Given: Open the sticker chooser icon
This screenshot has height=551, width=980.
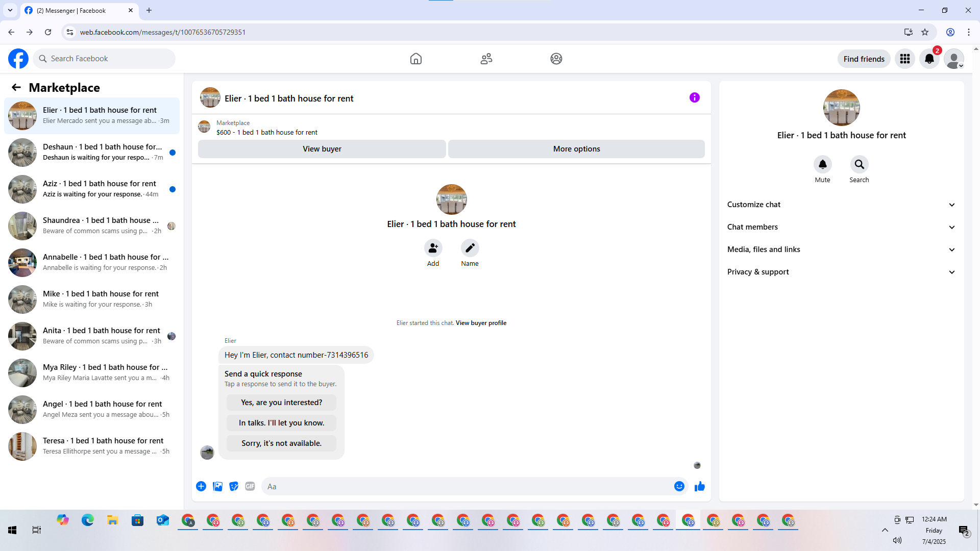Looking at the screenshot, I should [234, 486].
